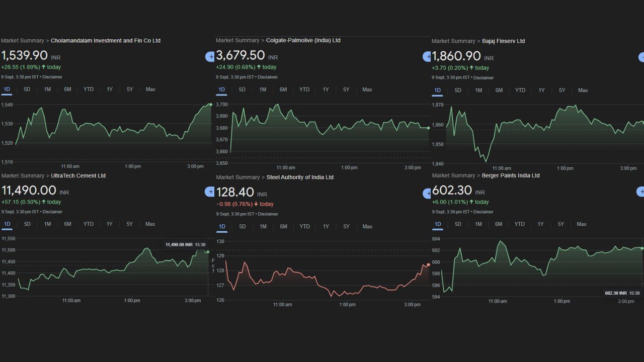Open YTD view for UltraTech Cement
Image resolution: width=644 pixels, height=362 pixels.
coord(89,224)
